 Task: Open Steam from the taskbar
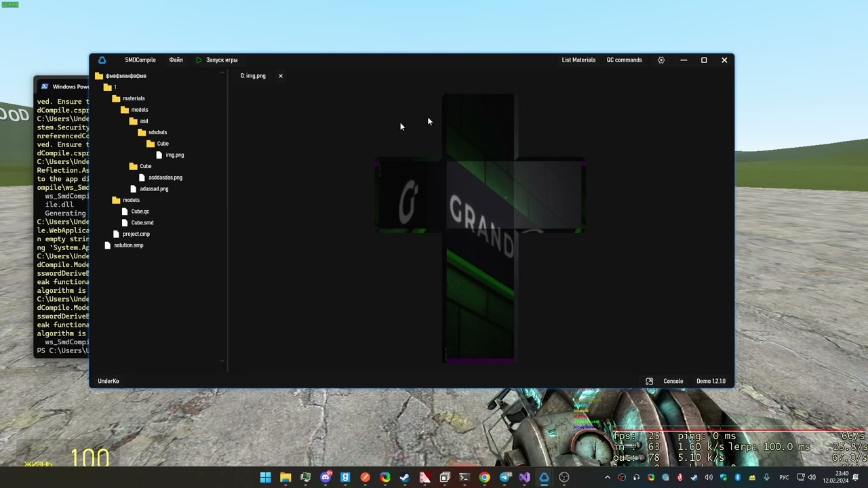[x=405, y=477]
